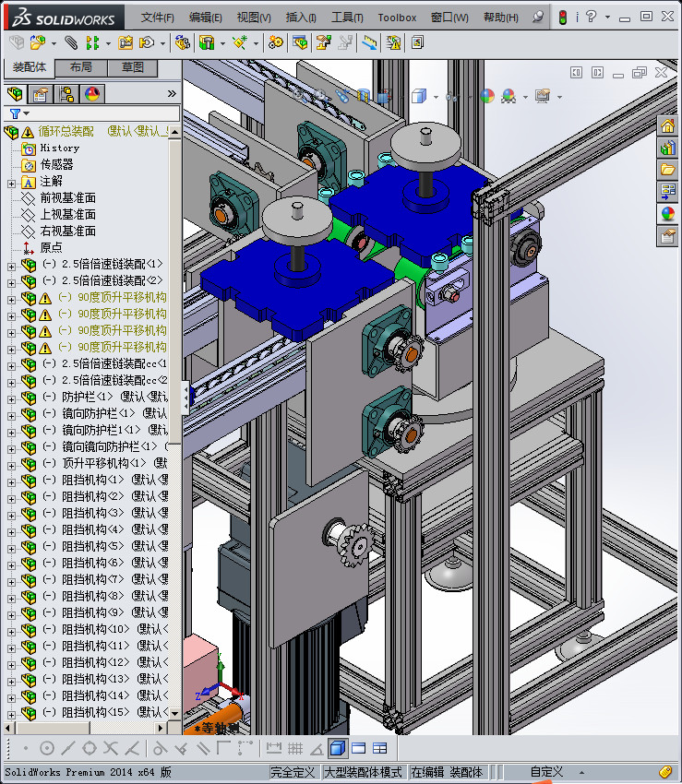Toggle the intersection snap X icon
Viewport: 682px width, 784px height.
coord(111,749)
